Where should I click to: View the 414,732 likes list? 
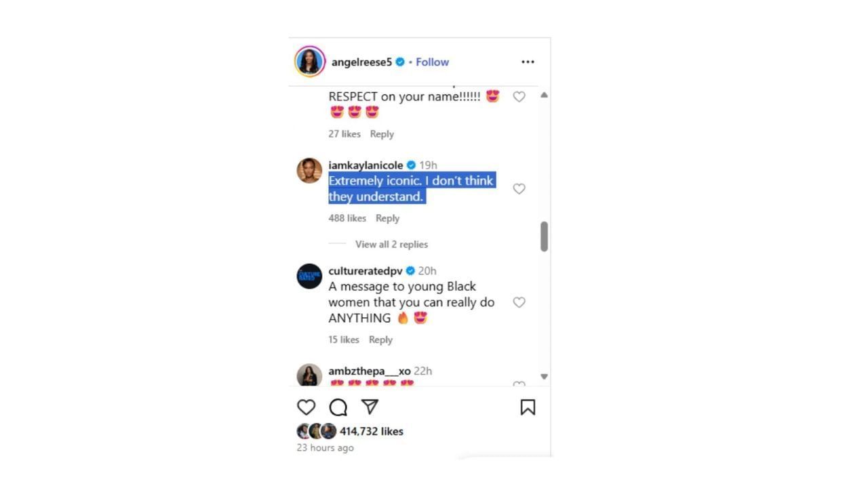click(372, 431)
